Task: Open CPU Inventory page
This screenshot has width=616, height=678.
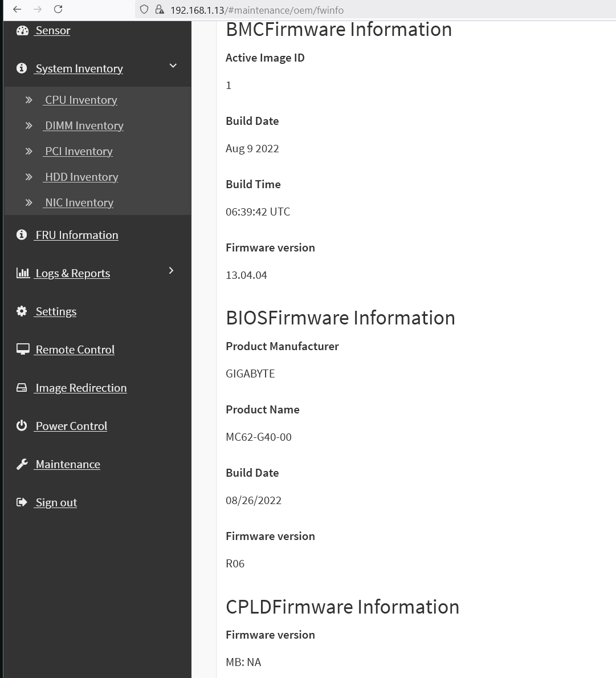Action: tap(81, 100)
